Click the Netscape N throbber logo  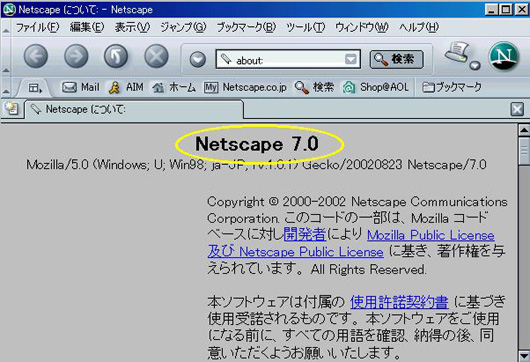click(504, 56)
